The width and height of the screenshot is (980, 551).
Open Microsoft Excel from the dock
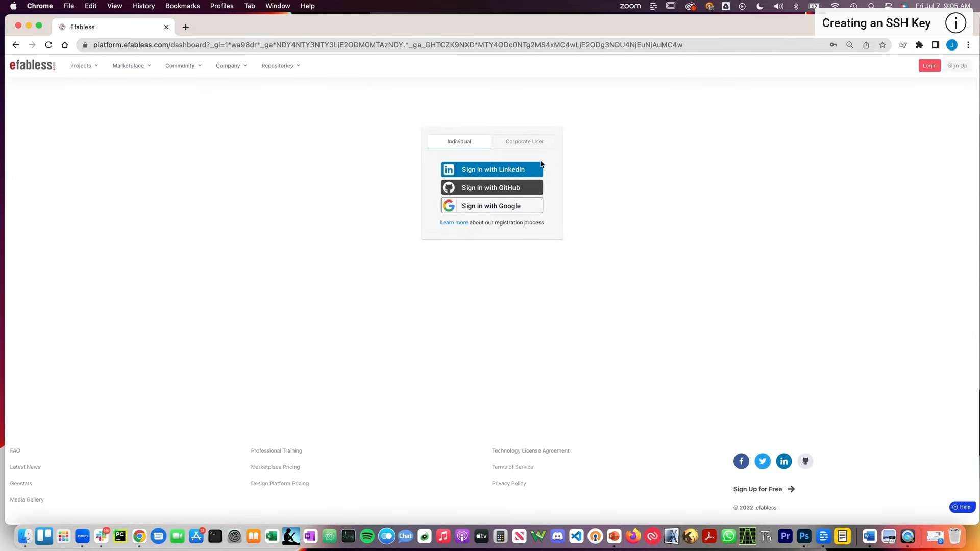pyautogui.click(x=272, y=536)
